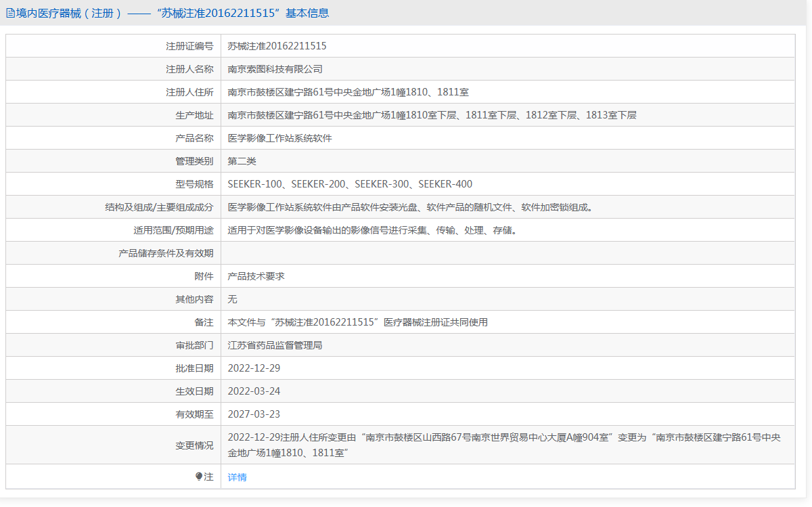This screenshot has height=507, width=812.
Task: Click the 型号规格 label
Action: pyautogui.click(x=195, y=184)
